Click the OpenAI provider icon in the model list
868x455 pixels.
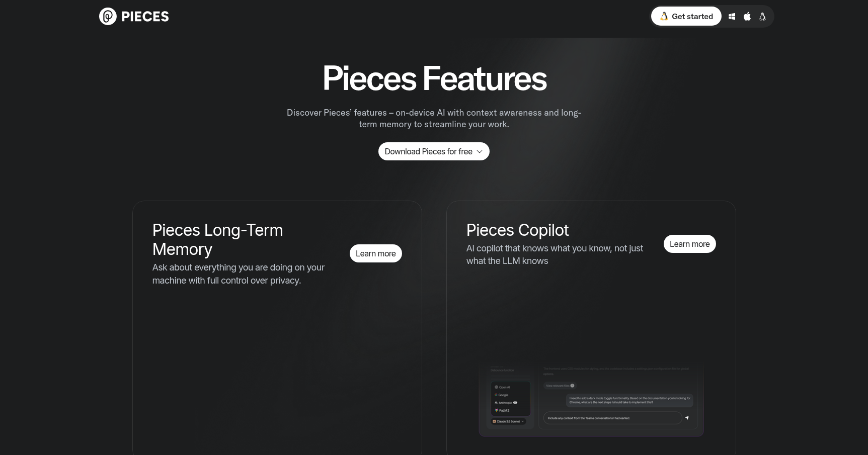pyautogui.click(x=497, y=387)
